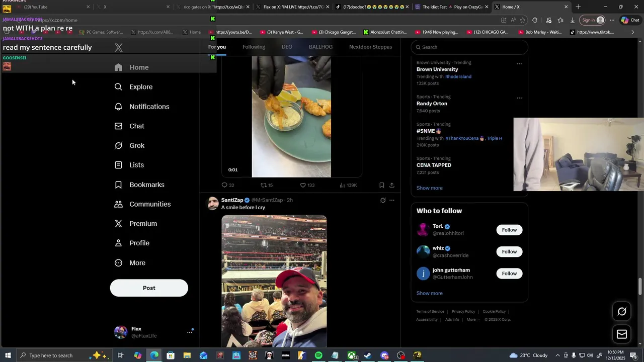
Task: Follow john gutterham
Action: (x=509, y=274)
